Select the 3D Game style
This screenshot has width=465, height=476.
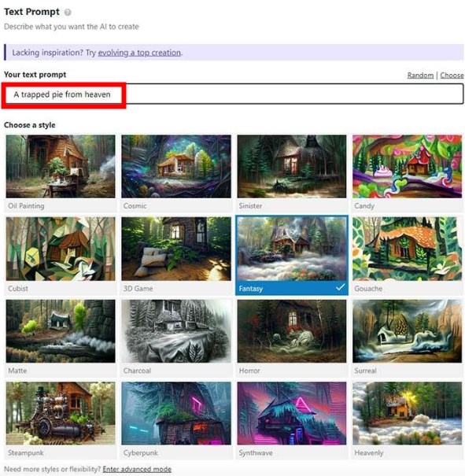176,249
